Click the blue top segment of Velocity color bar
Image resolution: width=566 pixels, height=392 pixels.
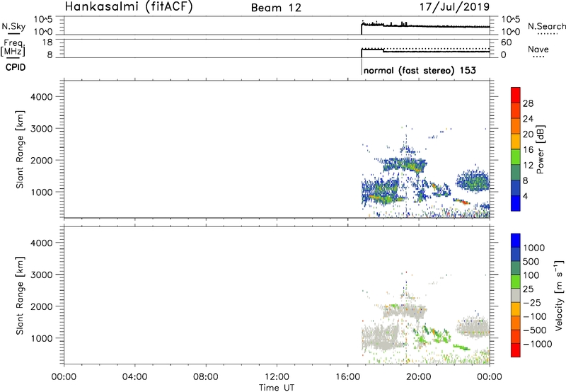click(x=516, y=241)
